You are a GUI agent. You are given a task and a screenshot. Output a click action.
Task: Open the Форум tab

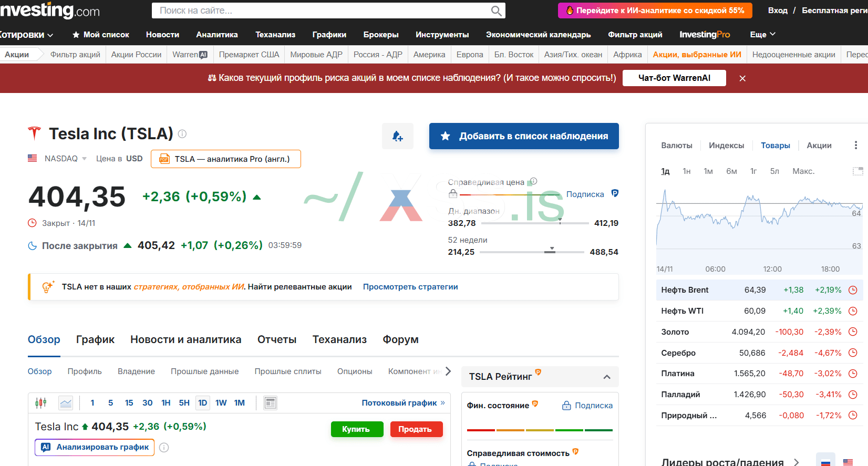pyautogui.click(x=400, y=339)
